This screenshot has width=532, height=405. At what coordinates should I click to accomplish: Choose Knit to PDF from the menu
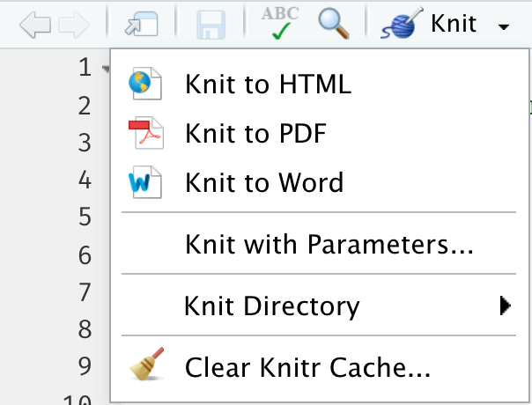(x=255, y=134)
